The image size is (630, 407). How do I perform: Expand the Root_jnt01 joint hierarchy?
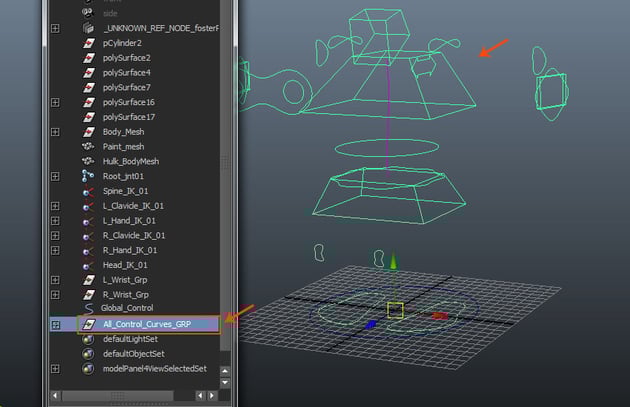(x=55, y=176)
